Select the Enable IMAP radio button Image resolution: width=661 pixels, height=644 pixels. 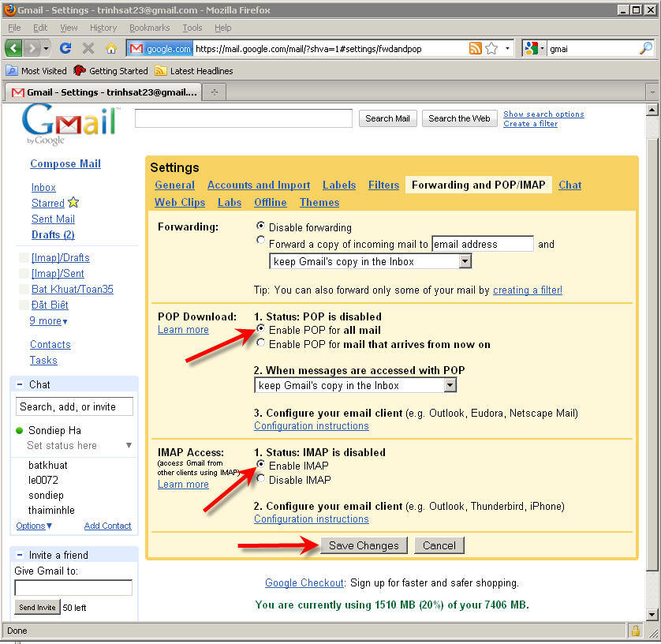[x=260, y=464]
